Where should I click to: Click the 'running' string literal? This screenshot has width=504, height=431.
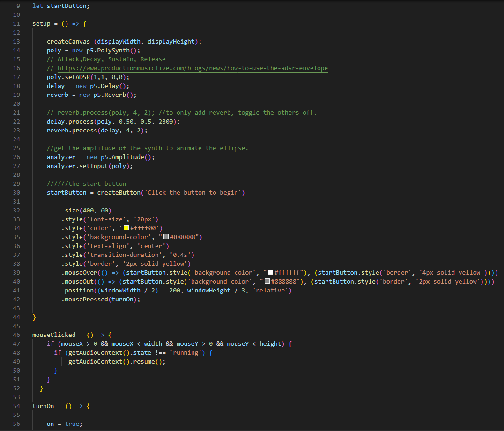185,353
